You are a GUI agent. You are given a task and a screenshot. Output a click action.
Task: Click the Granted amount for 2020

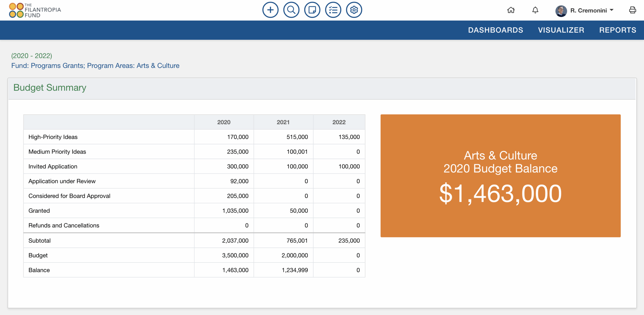pyautogui.click(x=235, y=210)
